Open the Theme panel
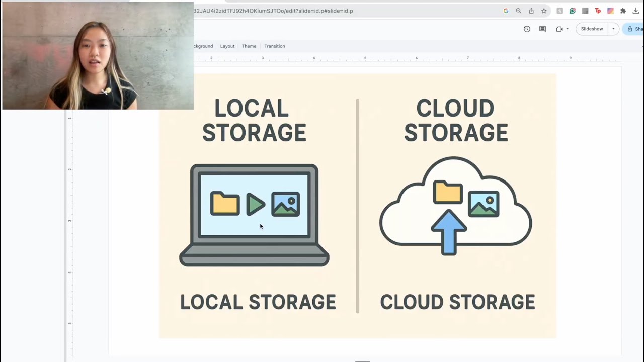Image resolution: width=644 pixels, height=362 pixels. tap(249, 46)
